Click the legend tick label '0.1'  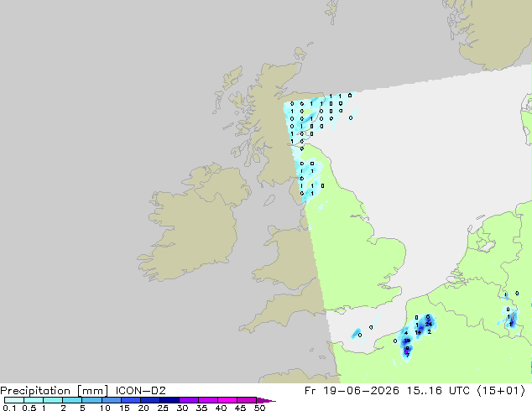pyautogui.click(x=9, y=408)
